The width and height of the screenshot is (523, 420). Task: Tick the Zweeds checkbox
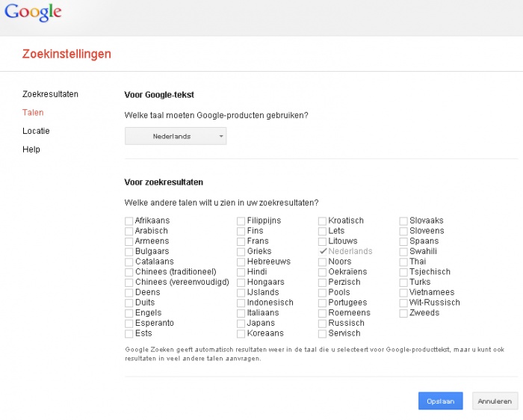(403, 313)
